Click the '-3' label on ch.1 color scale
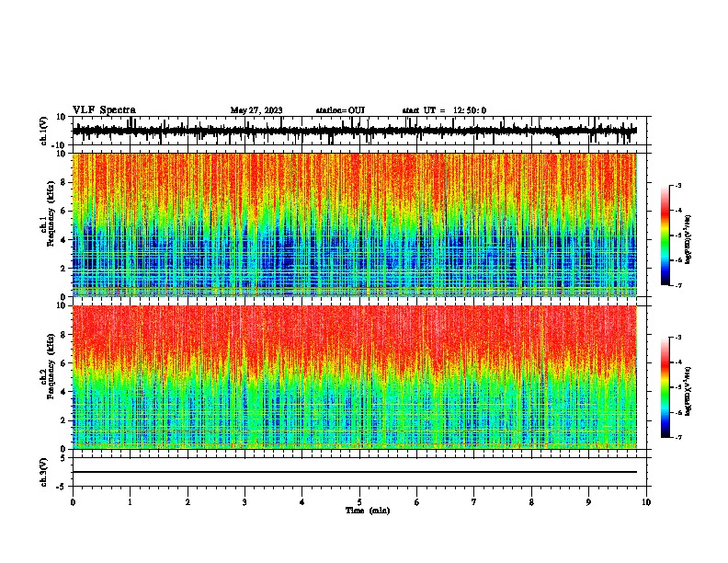 pyautogui.click(x=678, y=185)
